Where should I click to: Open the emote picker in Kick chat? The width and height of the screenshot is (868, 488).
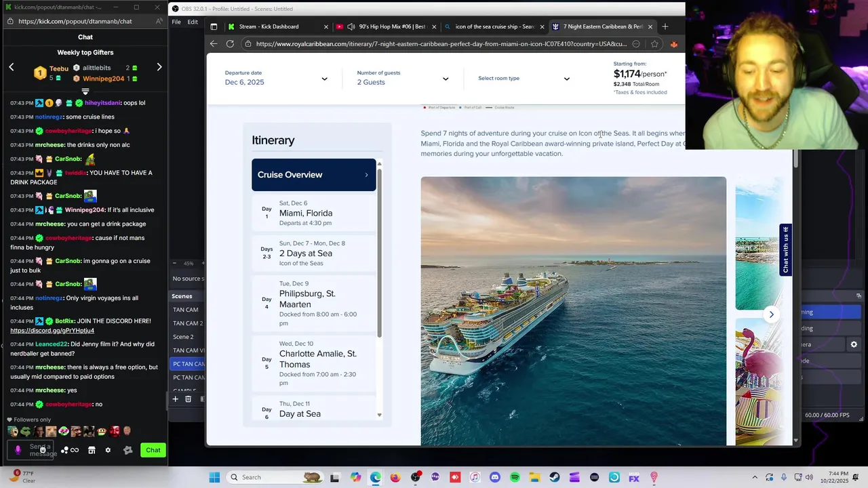(43, 450)
